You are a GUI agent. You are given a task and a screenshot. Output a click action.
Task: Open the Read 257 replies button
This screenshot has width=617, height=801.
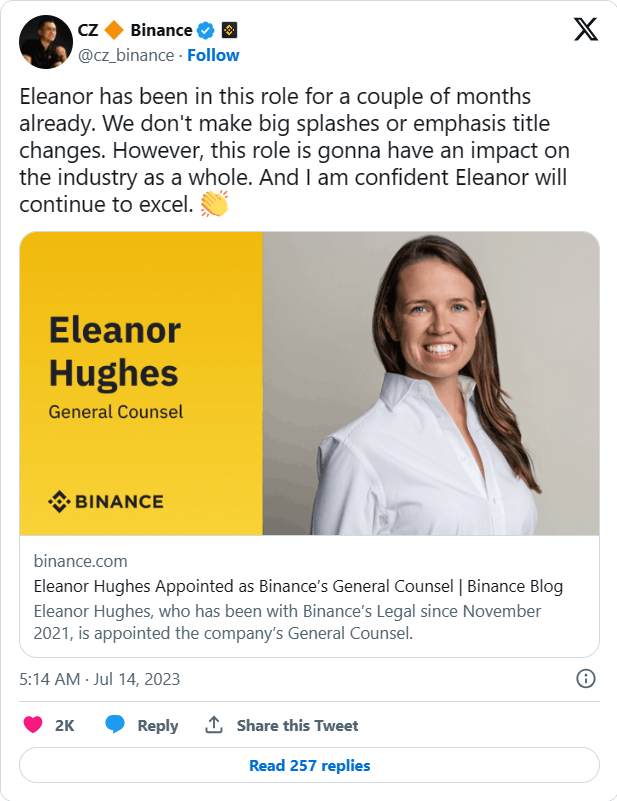point(309,765)
